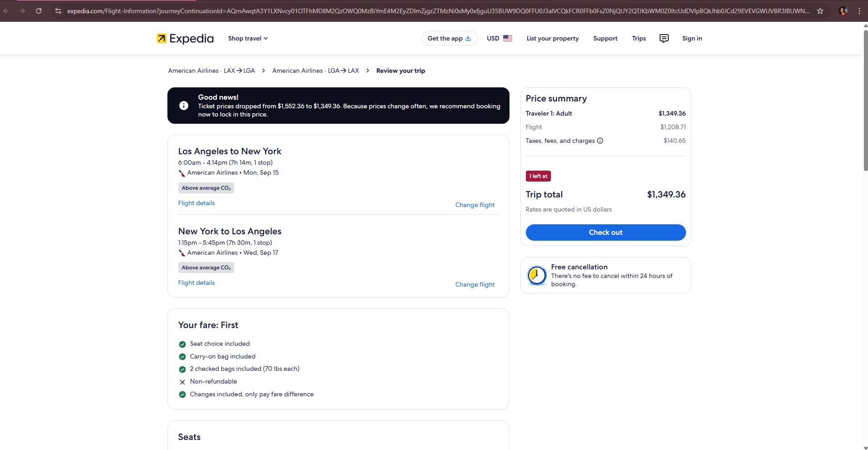This screenshot has height=450, width=868.
Task: Click the Above average CO₂ badge for Sep 17
Action: tap(206, 268)
